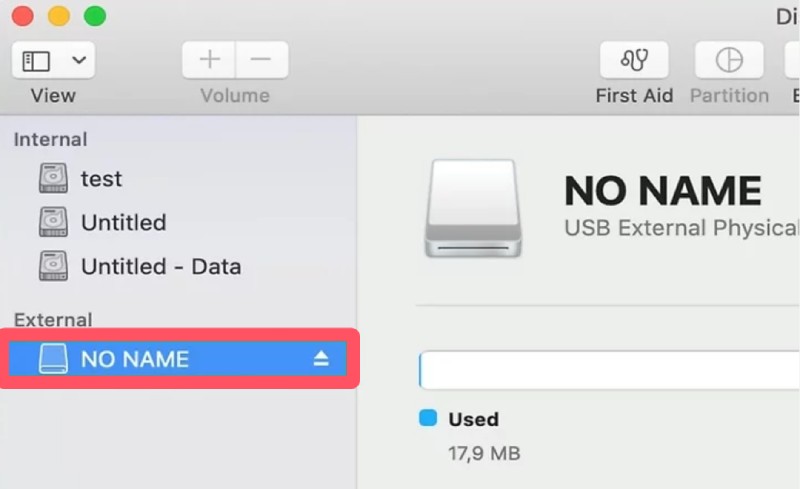Select the test volume in sidebar

[x=101, y=179]
